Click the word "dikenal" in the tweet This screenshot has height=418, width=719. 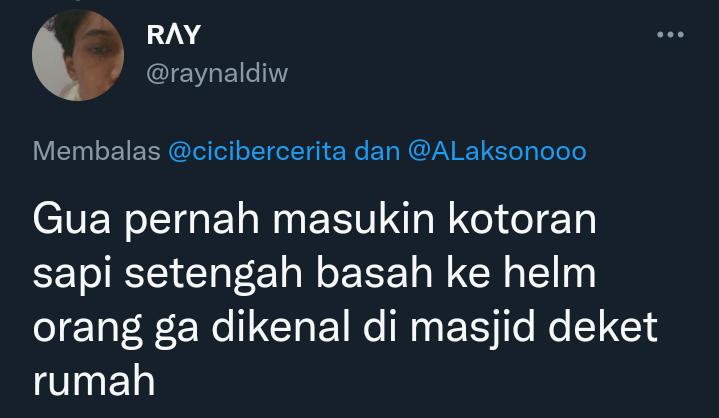pos(280,327)
